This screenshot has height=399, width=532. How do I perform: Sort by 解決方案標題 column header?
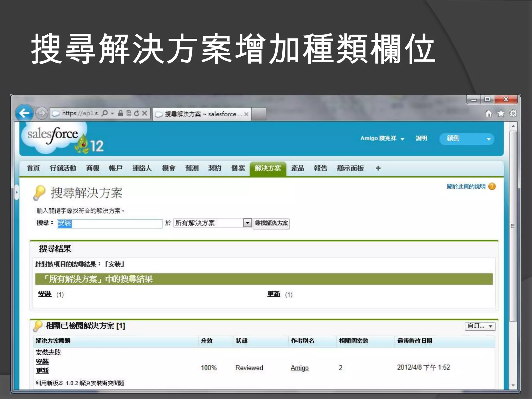tap(53, 341)
